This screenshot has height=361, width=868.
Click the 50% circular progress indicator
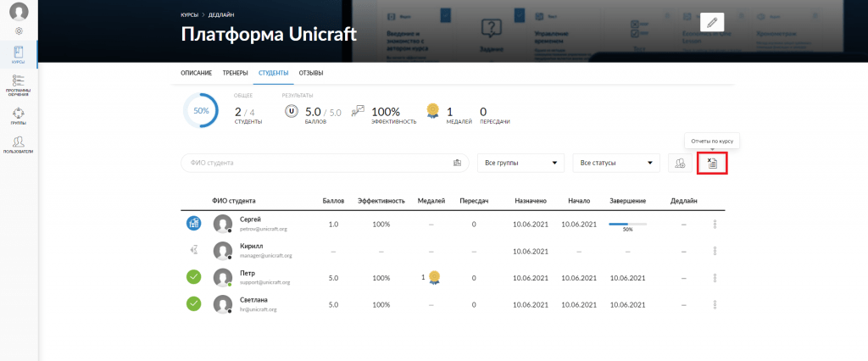[x=201, y=111]
